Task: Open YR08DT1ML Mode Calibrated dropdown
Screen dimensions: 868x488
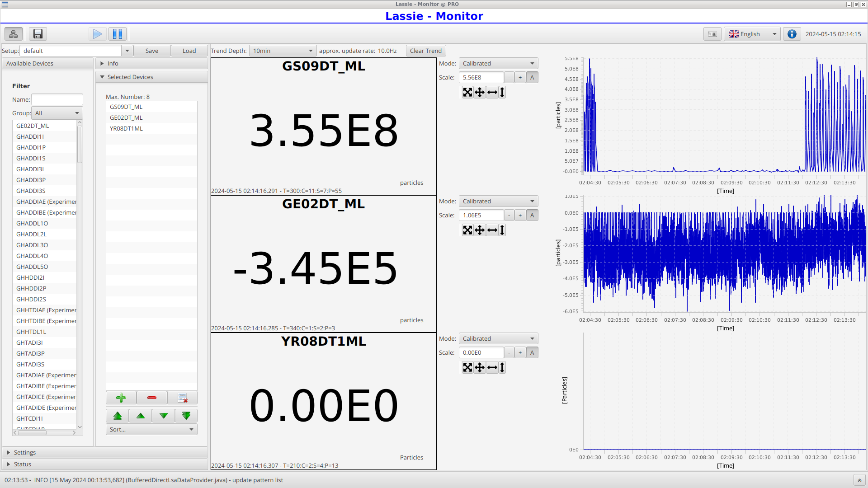Action: (x=499, y=338)
